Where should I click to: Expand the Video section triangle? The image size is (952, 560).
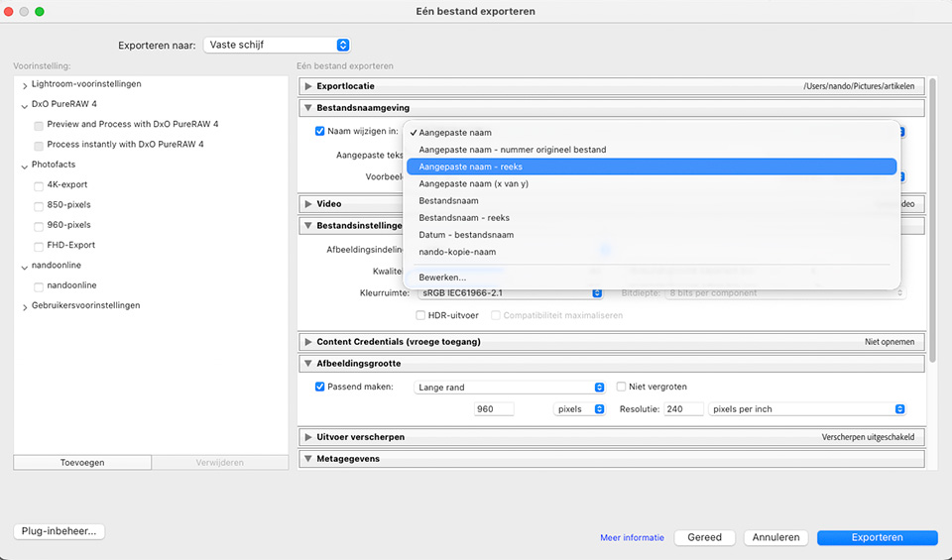point(308,204)
